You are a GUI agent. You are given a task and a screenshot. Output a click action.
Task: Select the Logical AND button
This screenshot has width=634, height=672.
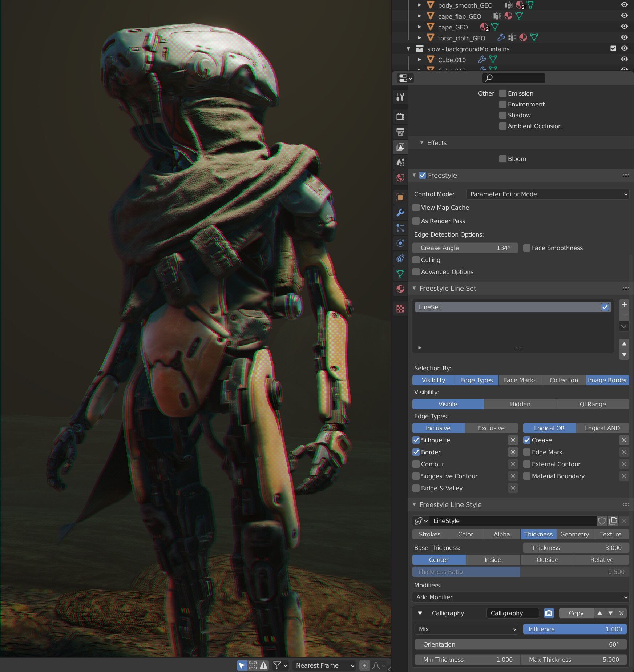coord(602,428)
